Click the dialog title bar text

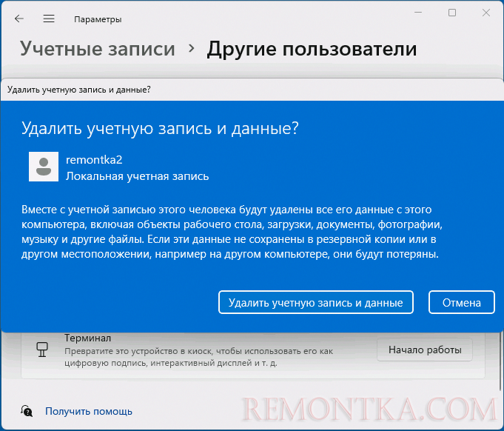(79, 90)
